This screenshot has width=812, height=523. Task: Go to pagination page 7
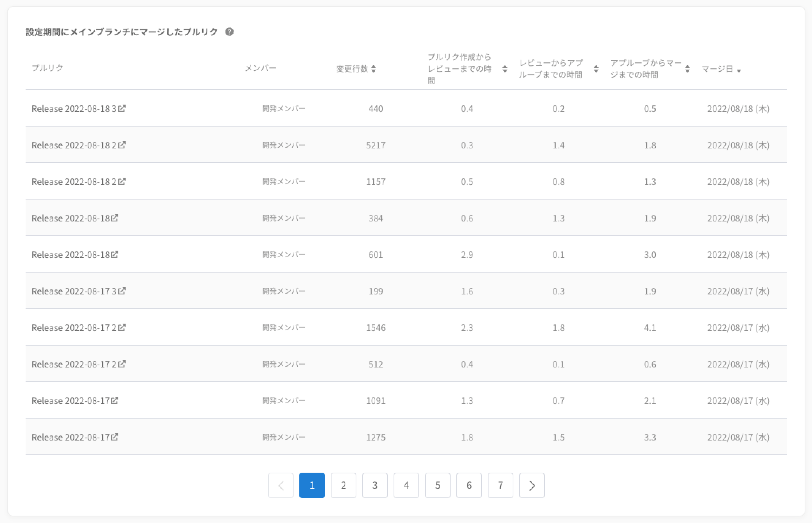(500, 485)
